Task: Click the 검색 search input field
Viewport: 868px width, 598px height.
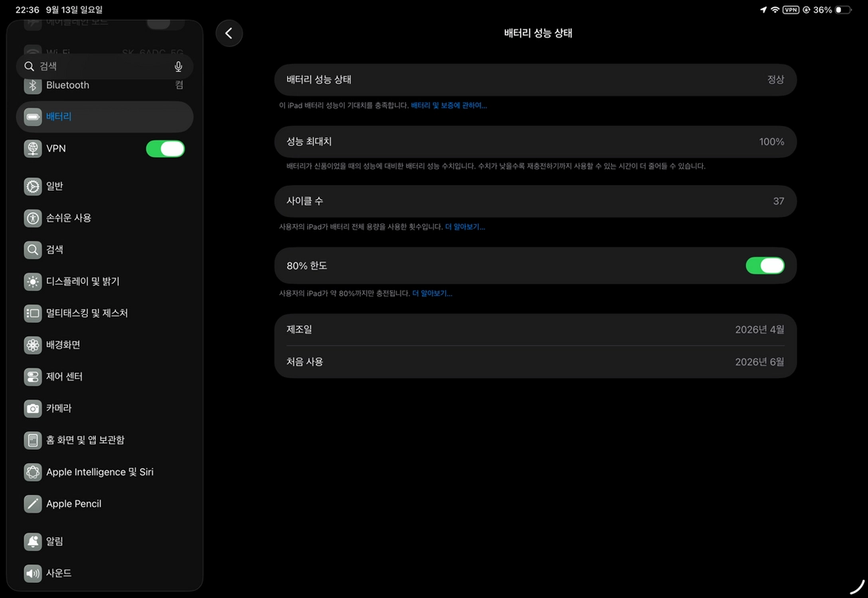Action: click(105, 66)
